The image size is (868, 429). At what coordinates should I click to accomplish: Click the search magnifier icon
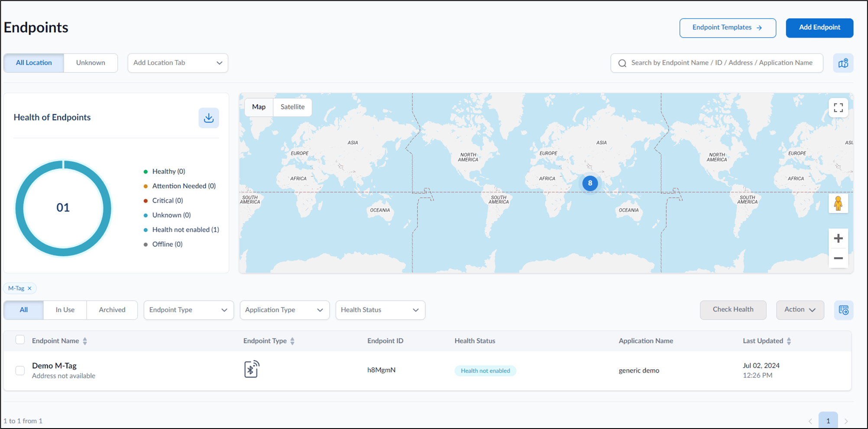tap(622, 63)
